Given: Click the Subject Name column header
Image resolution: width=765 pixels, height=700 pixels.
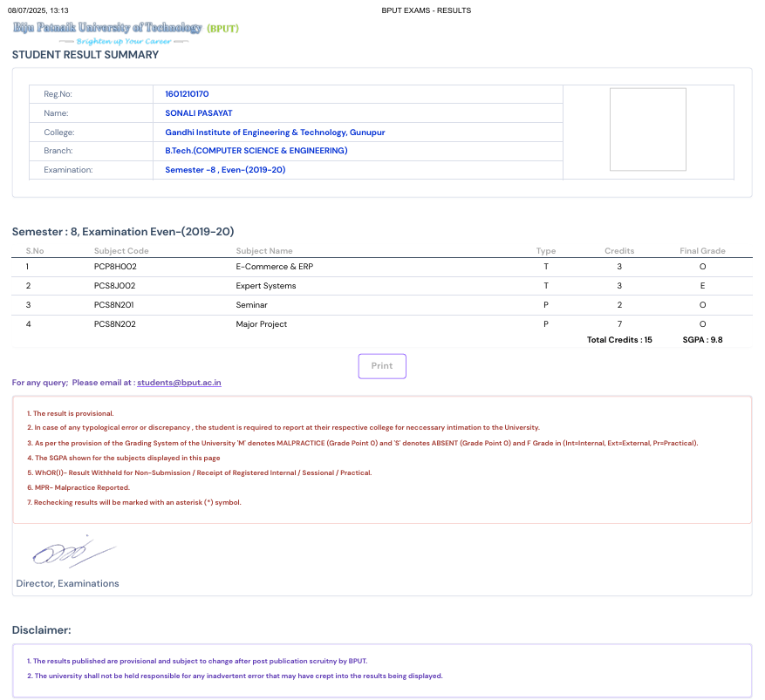Looking at the screenshot, I should (264, 251).
